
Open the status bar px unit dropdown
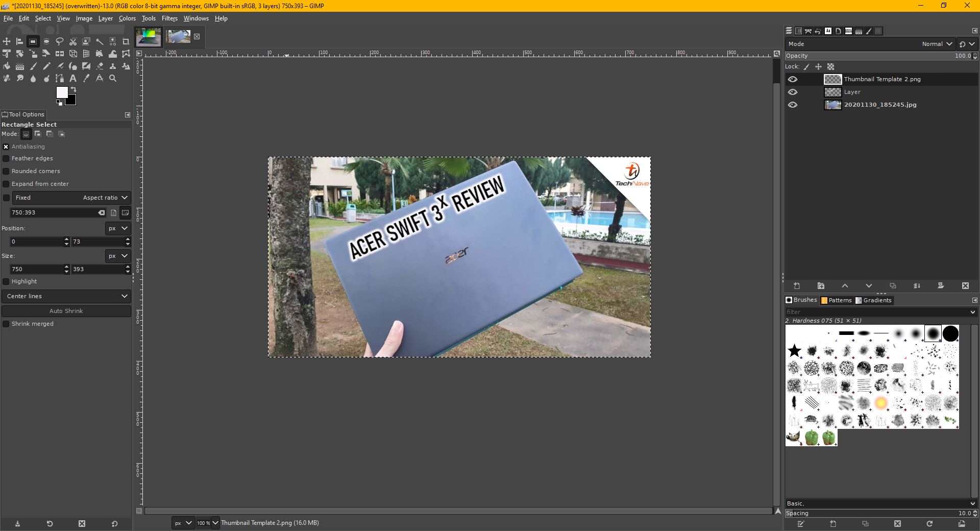tap(183, 523)
